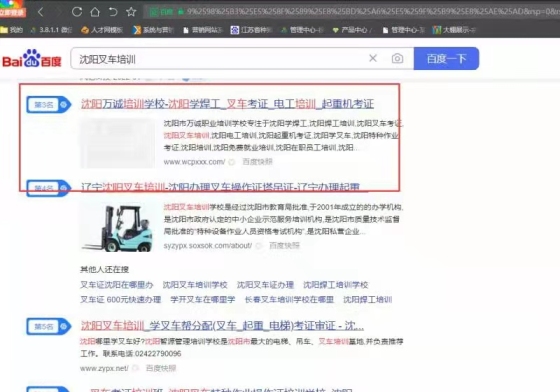This screenshot has height=392, width=560.
Task: Search related query 沈阳叉车培训学校
Action: 195,285
